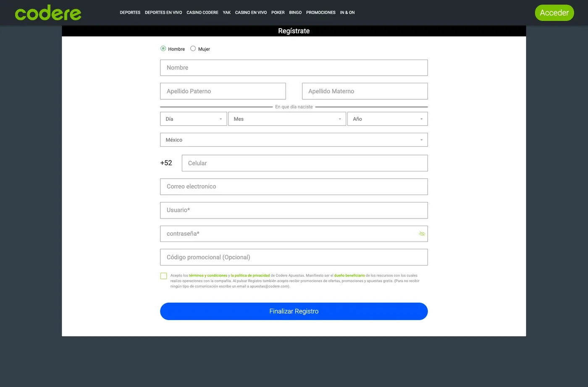Open the México country selector
This screenshot has width=588, height=387.
coord(294,140)
